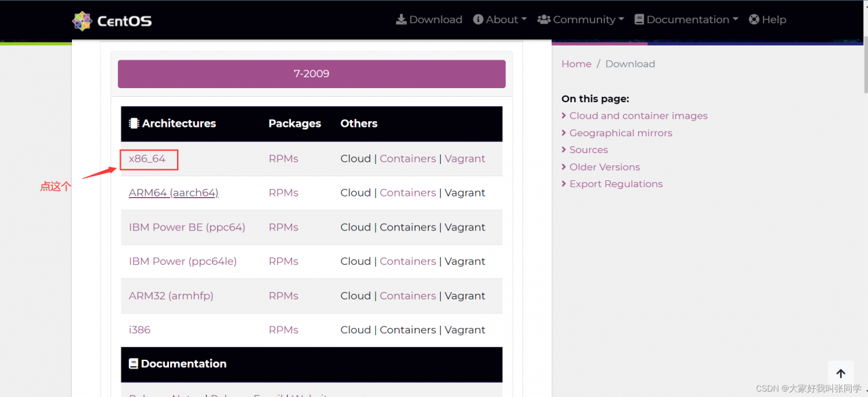This screenshot has width=868, height=397.
Task: Click the chevron beside Older Versions
Action: 564,167
